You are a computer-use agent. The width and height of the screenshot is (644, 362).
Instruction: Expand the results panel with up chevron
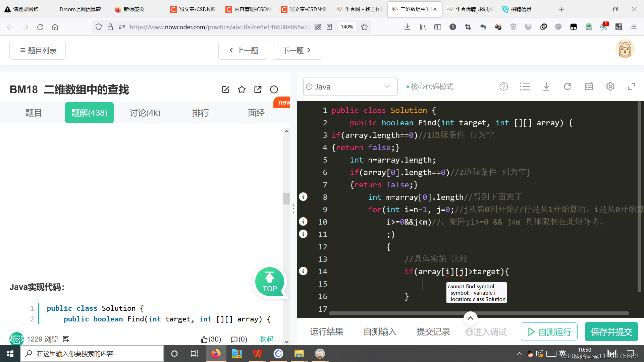click(470, 318)
